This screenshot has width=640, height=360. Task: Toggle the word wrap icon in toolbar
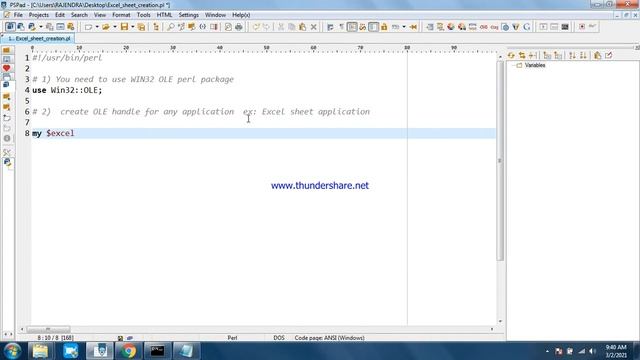click(x=330, y=27)
